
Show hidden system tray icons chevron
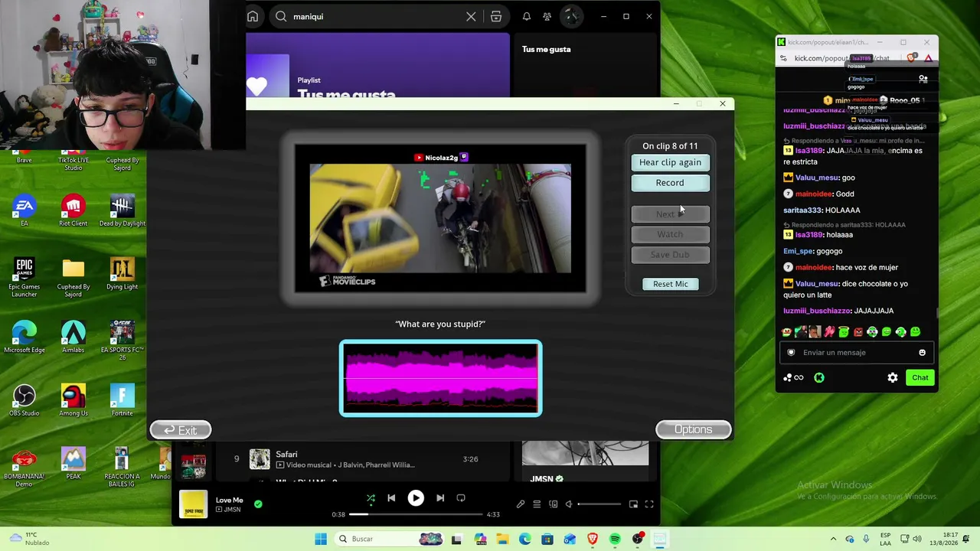click(x=834, y=540)
